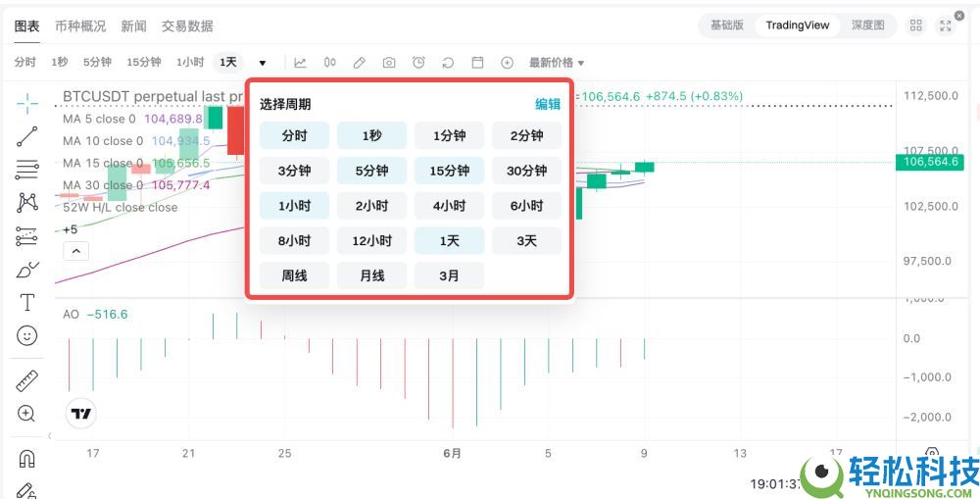Viewport: 980px width, 499px height.
Task: Click 5分钟 in the top toolbar
Action: tap(97, 63)
